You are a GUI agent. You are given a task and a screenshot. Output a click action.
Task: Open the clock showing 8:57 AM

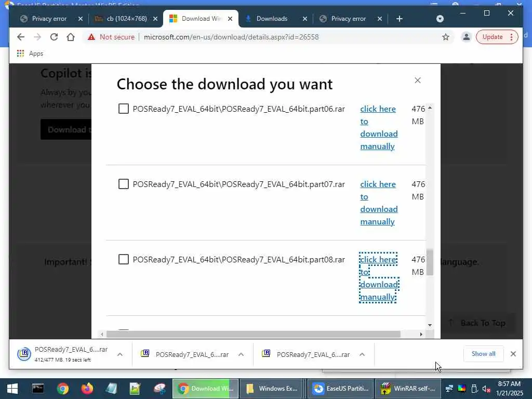[x=509, y=389]
